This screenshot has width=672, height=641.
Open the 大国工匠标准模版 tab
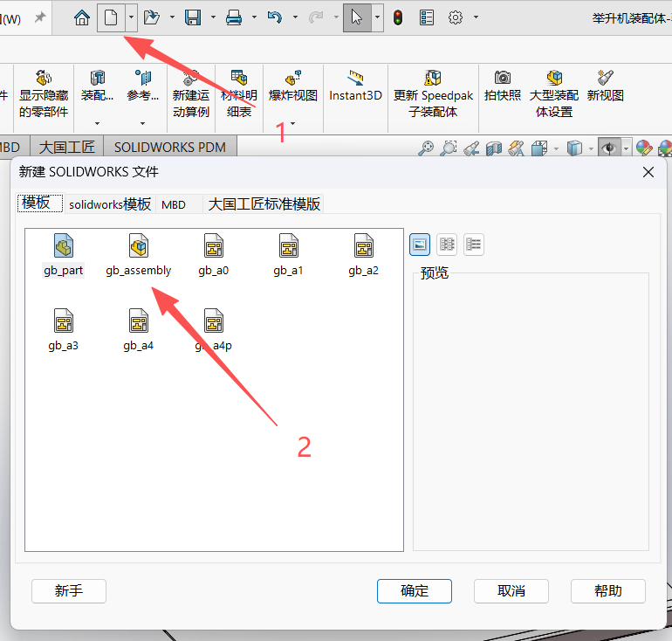pyautogui.click(x=264, y=204)
